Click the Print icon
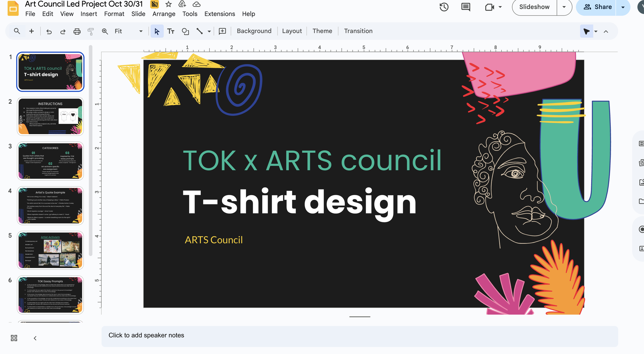Screen dimensions: 644x354 click(77, 31)
